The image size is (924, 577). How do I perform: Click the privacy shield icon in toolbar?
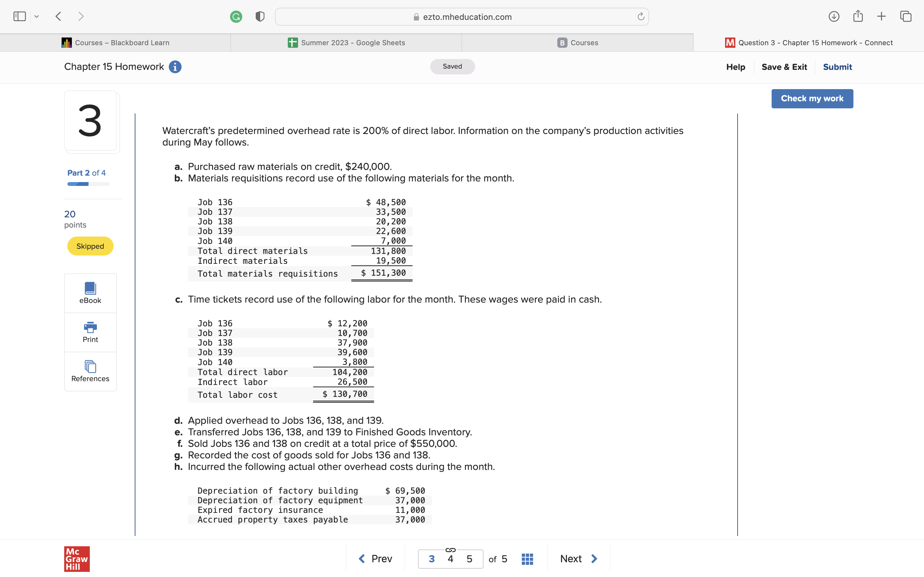260,16
